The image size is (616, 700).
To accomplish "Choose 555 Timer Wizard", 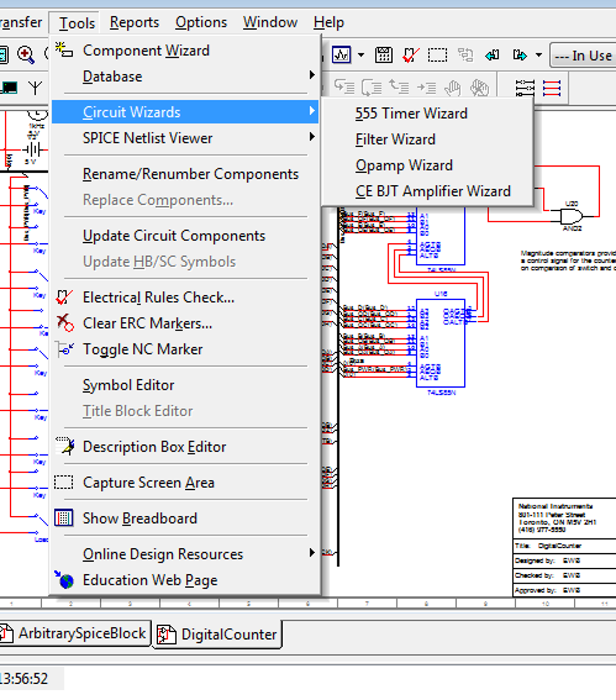I will click(411, 113).
